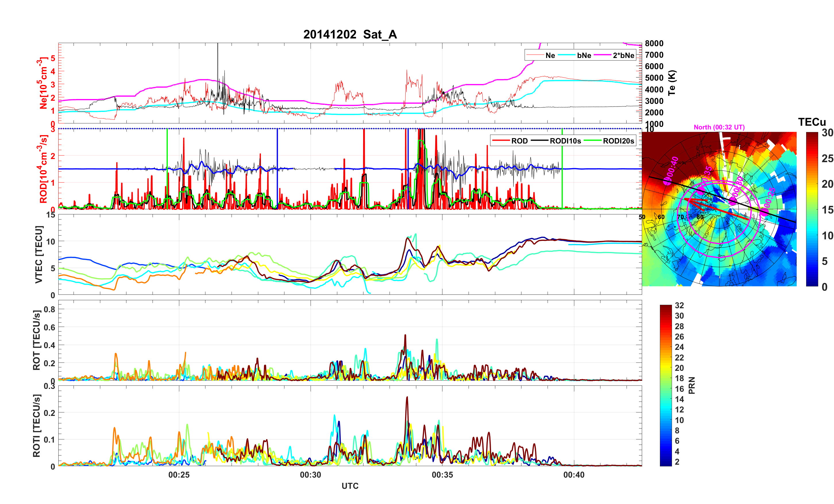Click the 00:30 tick label on x-axis
This screenshot has height=504, width=834.
pos(310,475)
